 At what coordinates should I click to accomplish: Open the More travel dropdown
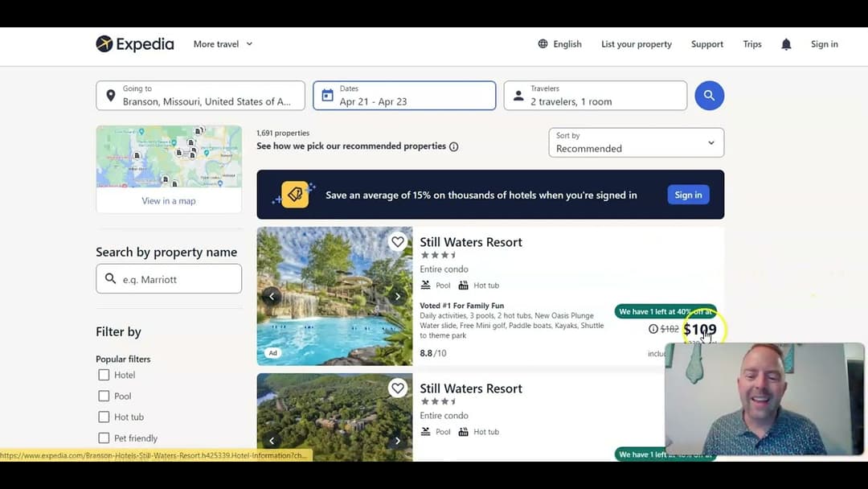point(223,43)
